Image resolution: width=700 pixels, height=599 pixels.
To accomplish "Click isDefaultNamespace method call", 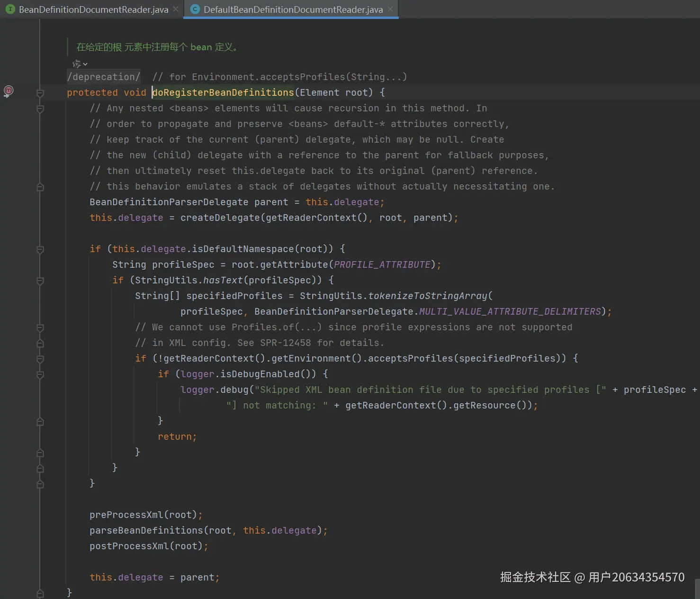I will [x=243, y=249].
